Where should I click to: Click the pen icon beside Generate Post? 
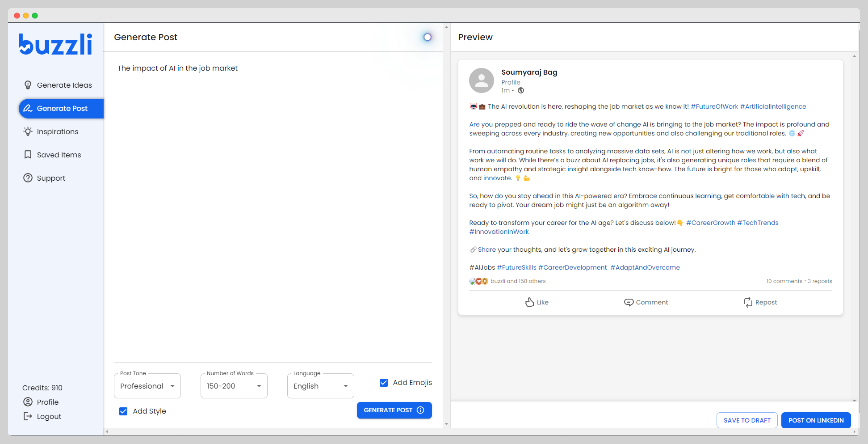coord(28,108)
